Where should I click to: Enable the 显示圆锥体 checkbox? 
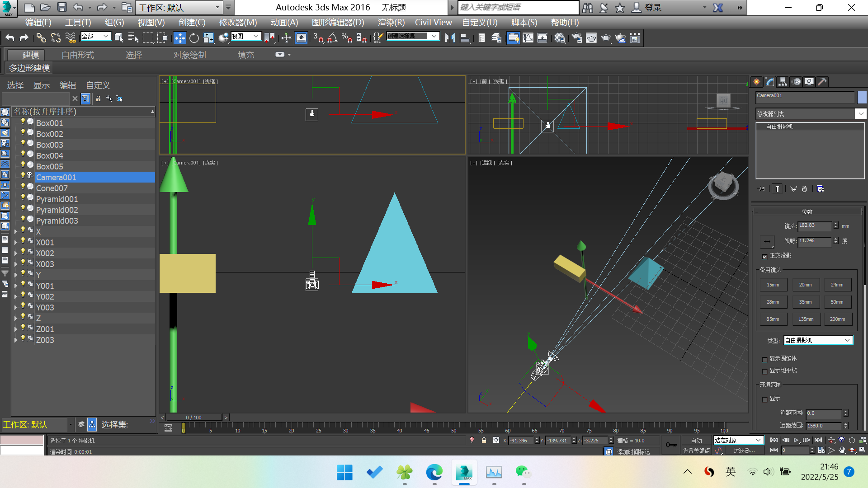765,359
